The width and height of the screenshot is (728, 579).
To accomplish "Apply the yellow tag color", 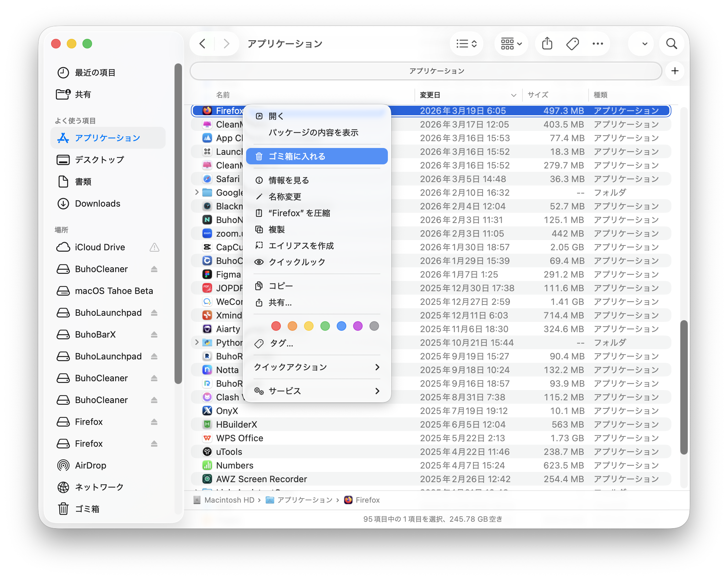I will tap(309, 326).
